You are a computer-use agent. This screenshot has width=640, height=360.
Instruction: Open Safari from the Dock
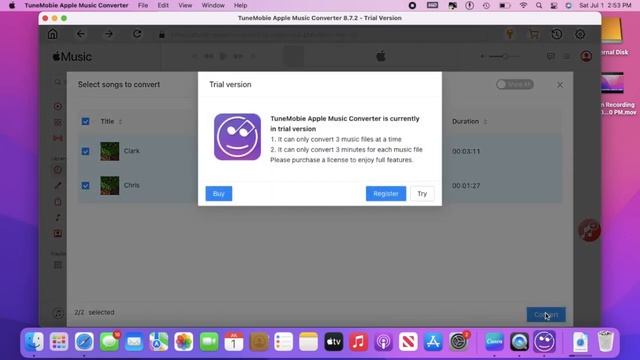click(84, 341)
